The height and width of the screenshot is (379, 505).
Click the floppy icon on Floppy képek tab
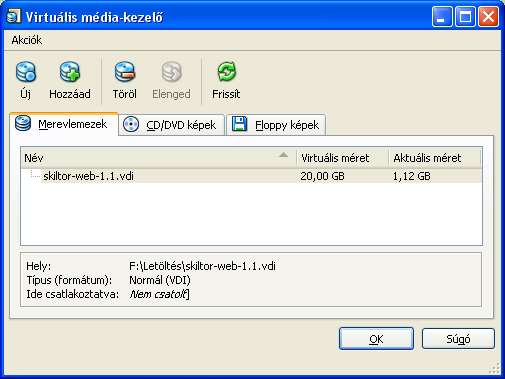239,124
